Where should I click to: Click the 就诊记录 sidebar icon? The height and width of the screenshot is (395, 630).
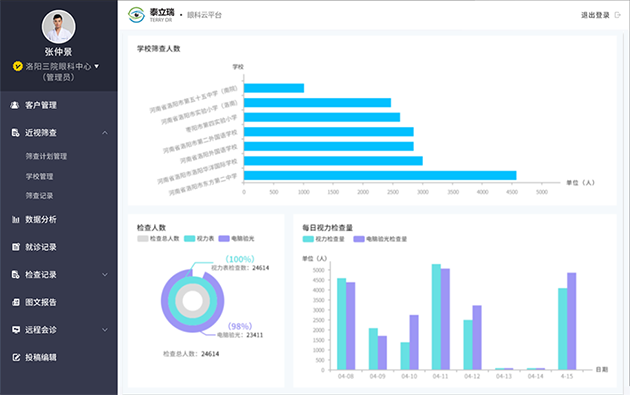pos(15,247)
